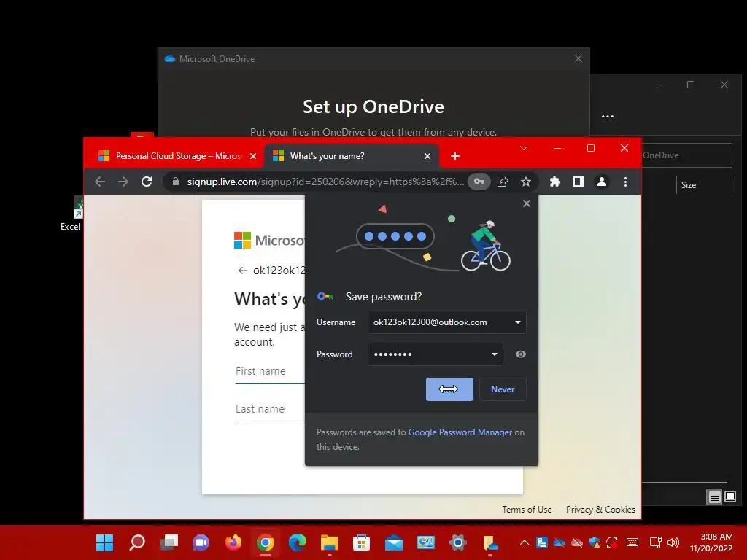Open the Chrome tab search chevron
The height and width of the screenshot is (560, 747).
524,148
